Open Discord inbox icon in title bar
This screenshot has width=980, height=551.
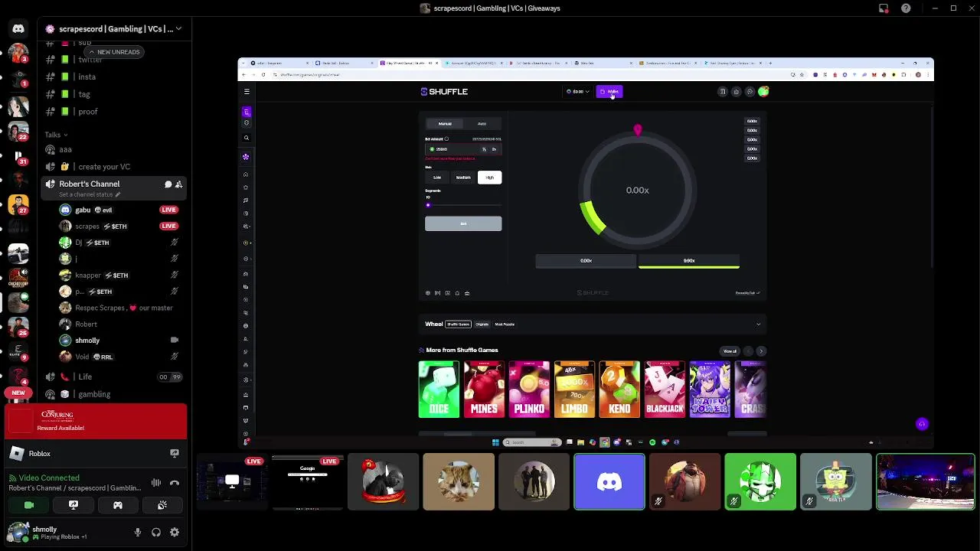[x=884, y=8]
